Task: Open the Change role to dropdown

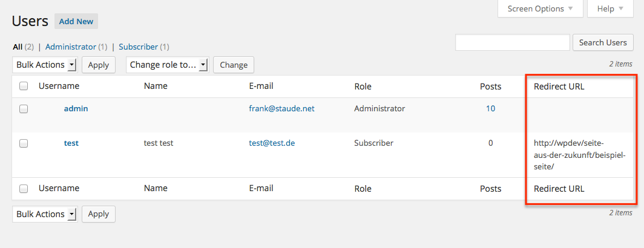Action: tap(167, 65)
